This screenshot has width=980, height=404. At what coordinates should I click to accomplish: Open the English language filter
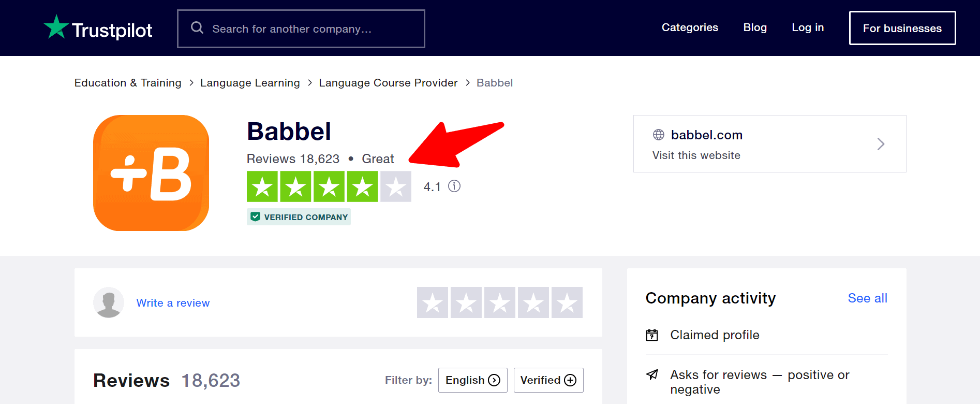[472, 380]
